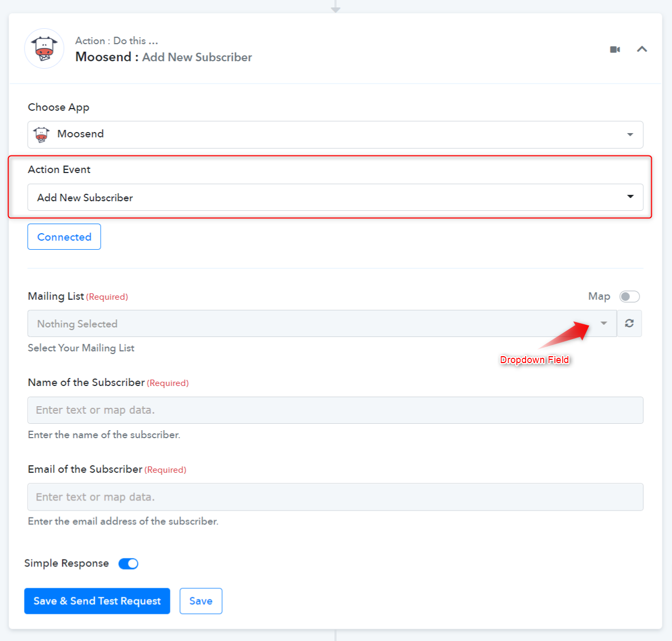Click 'Enter the name of the subscriber.' text
Viewport: 672px width, 641px height.
[104, 435]
